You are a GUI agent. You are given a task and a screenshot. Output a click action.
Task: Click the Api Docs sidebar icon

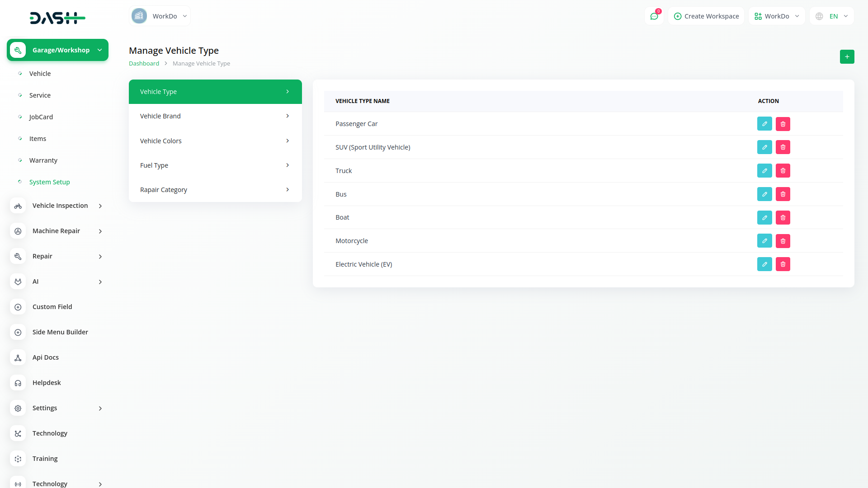pos(18,357)
